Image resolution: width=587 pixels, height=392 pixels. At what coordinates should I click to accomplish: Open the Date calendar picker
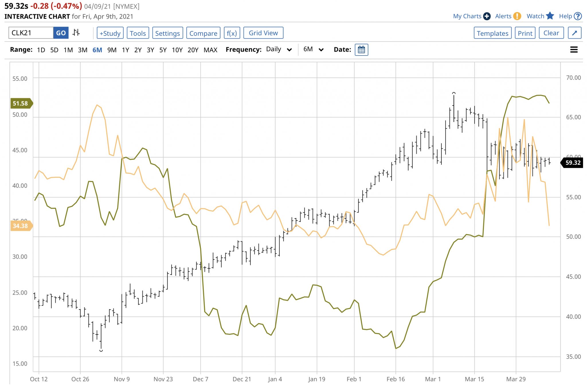(x=361, y=50)
